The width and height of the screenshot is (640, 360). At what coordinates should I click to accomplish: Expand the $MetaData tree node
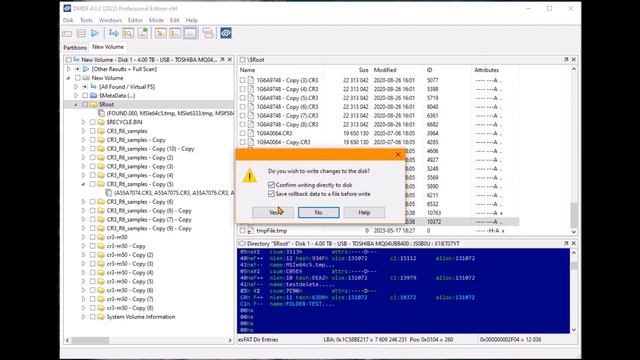(x=76, y=96)
